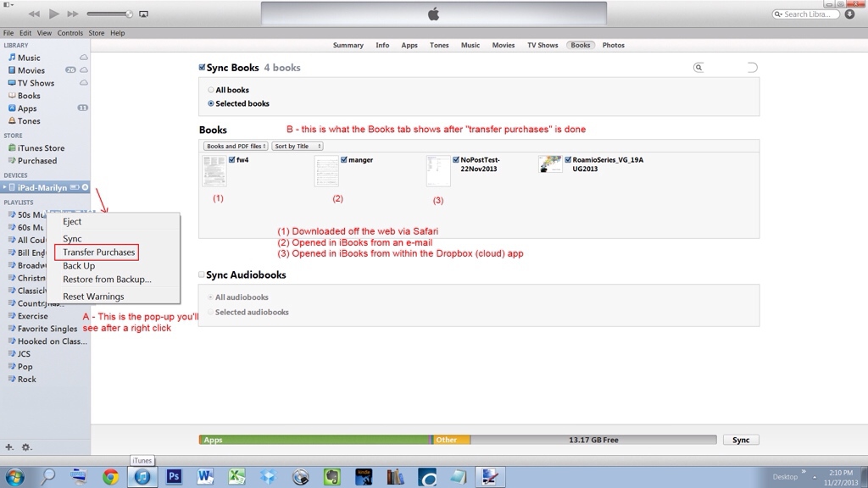The image size is (868, 488).
Task: Choose Transfer Purchases in the context menu
Action: point(98,252)
